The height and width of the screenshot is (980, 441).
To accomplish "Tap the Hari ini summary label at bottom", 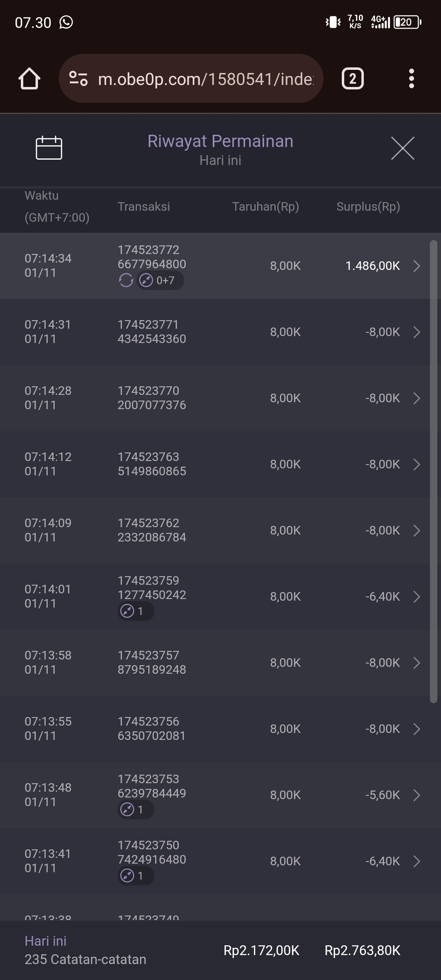I will [x=45, y=941].
